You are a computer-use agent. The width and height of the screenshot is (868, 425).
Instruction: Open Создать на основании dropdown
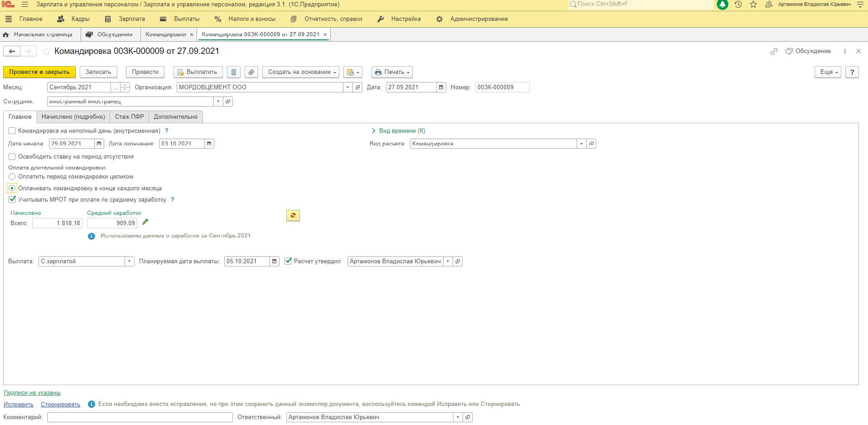tap(301, 72)
